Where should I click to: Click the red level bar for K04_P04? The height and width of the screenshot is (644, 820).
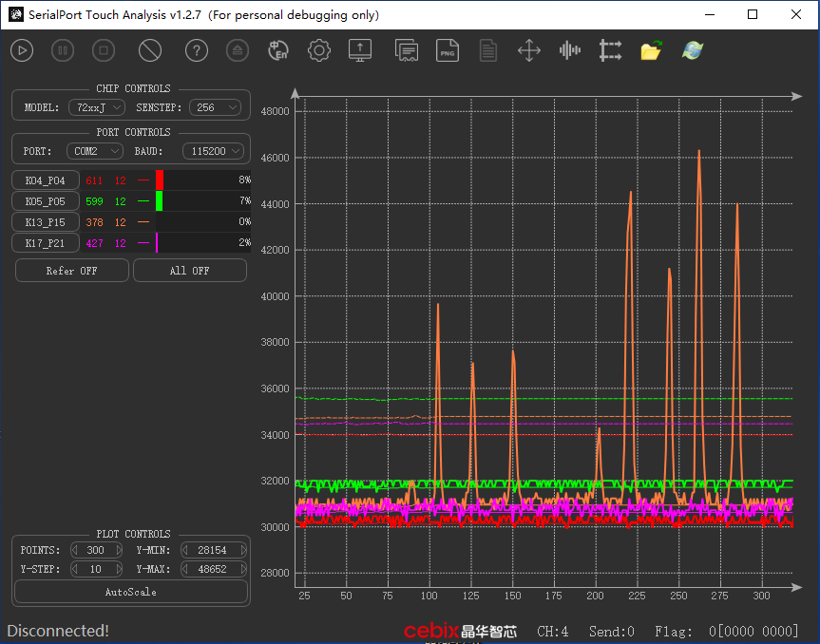click(160, 180)
